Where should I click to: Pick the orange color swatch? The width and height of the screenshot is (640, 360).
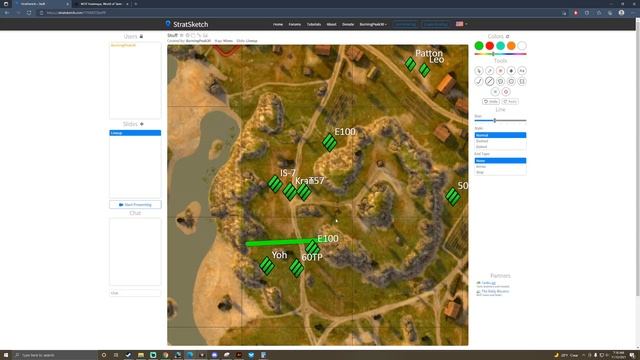(511, 46)
